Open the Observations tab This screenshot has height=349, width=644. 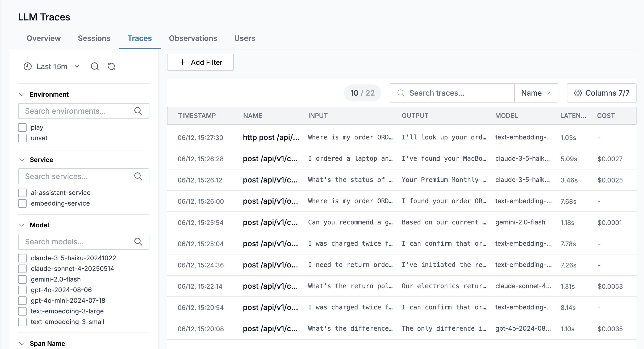193,38
